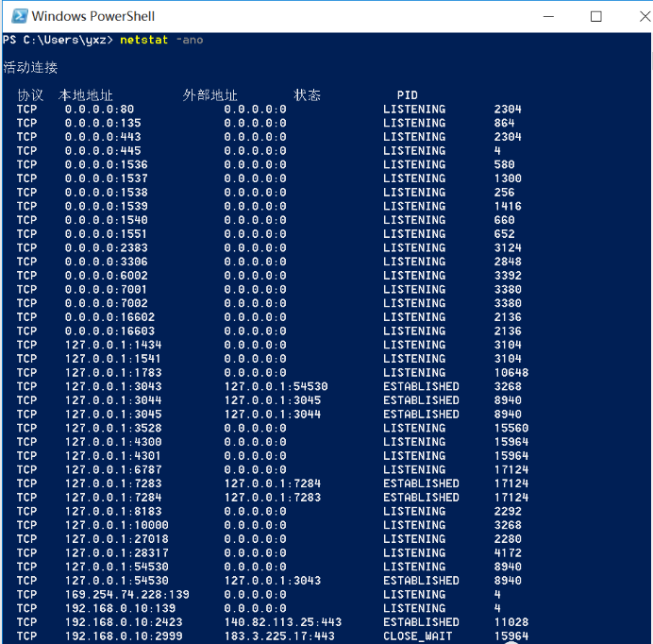Click local address 0.0.0.0:135
Image resolution: width=653 pixels, height=644 pixels.
coord(103,123)
